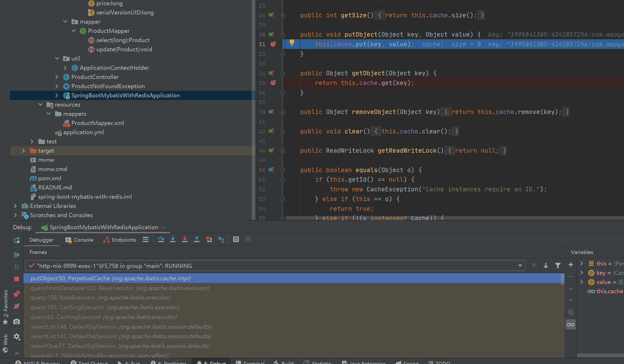This screenshot has height=364, width=624.
Task: Add a new watch with plus icon
Action: pos(571,265)
